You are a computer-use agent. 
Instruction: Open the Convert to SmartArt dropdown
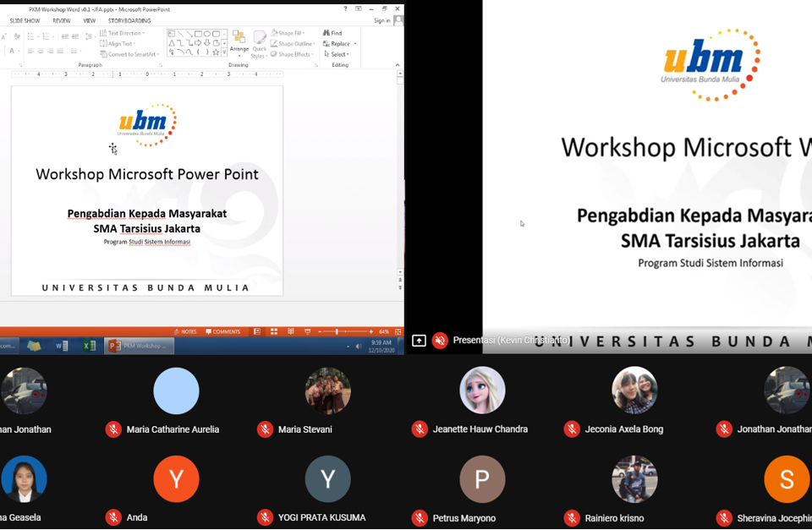point(129,54)
